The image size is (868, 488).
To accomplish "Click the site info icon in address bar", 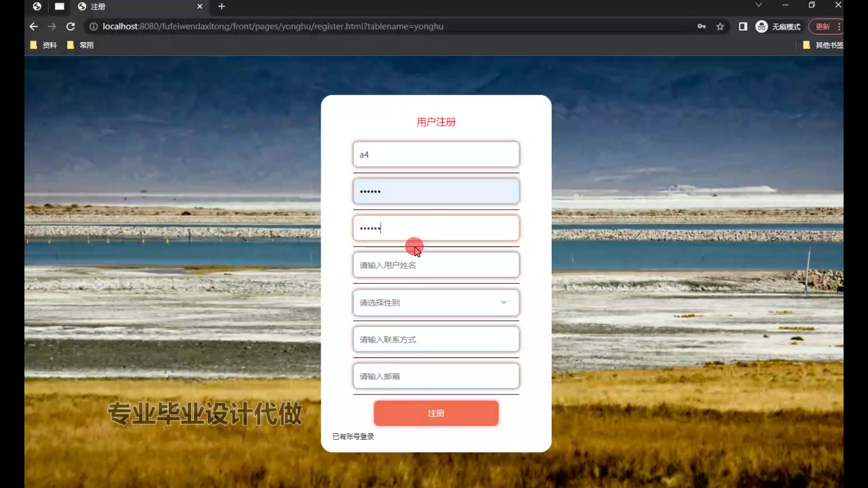I will tap(93, 27).
